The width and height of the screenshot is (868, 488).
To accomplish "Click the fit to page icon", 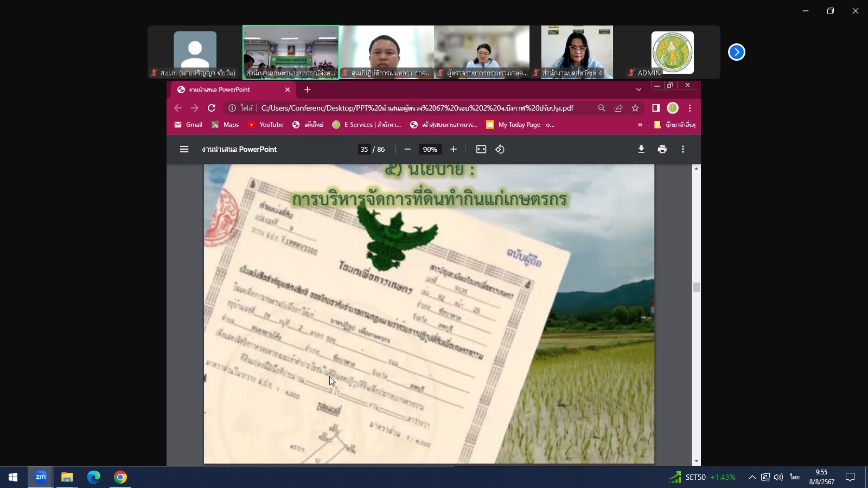I will point(481,149).
